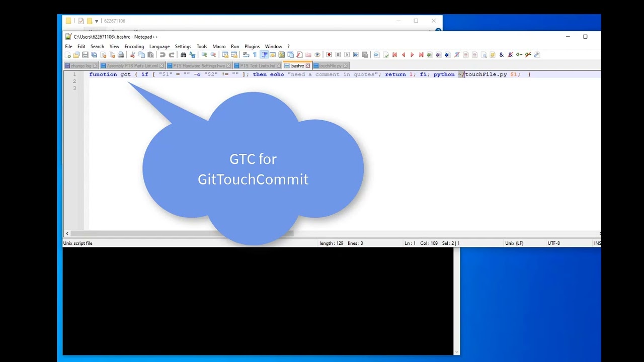Toggle Synchronize Horizontal Scrolling icon
This screenshot has width=644, height=362.
point(234,55)
